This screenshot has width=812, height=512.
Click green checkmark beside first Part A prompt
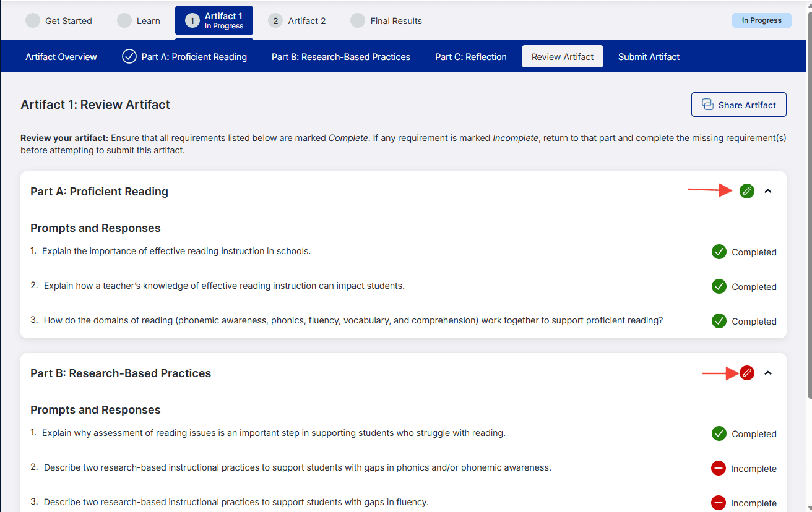point(719,252)
